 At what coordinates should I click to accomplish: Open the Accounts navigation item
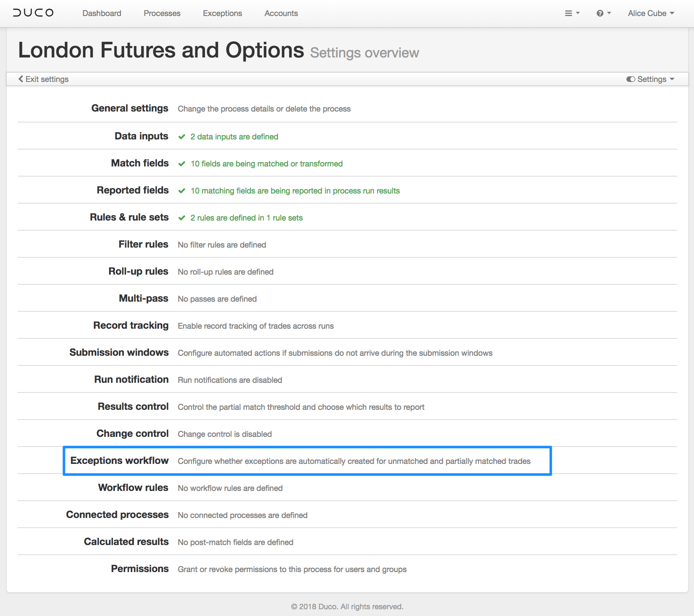click(x=281, y=14)
